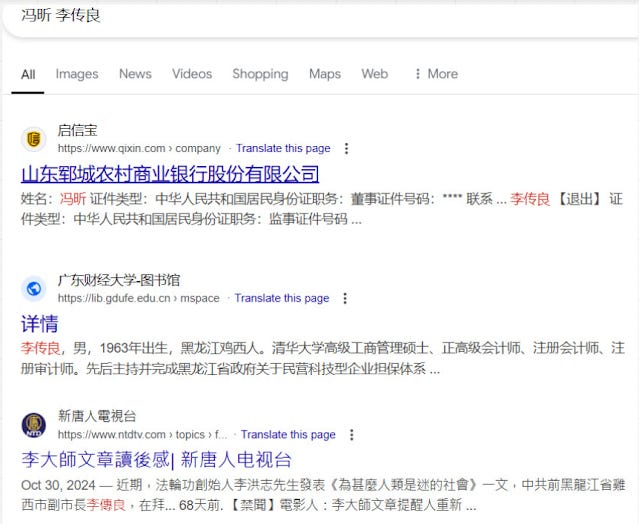
Task: Click the globe favicon of 广东财经大学-图书馆
Action: click(x=33, y=289)
